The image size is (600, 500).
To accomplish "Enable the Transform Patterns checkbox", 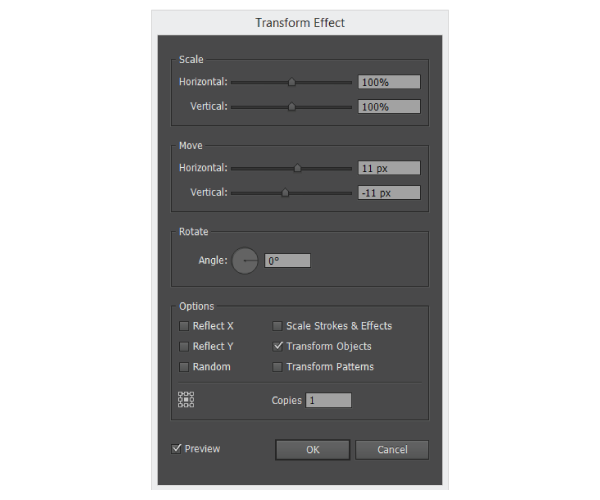I will click(x=277, y=367).
